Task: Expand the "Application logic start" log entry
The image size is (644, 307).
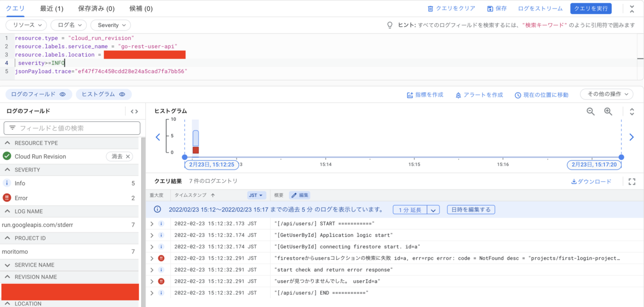Action: tap(152, 235)
